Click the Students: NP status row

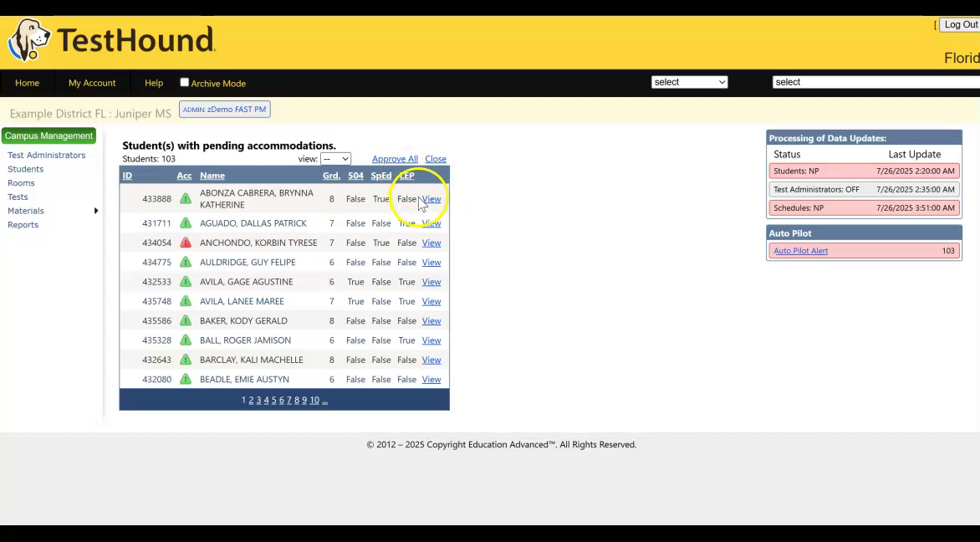point(865,171)
